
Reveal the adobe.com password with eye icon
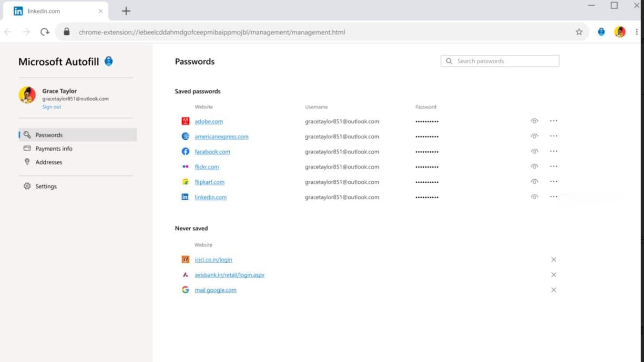point(534,121)
